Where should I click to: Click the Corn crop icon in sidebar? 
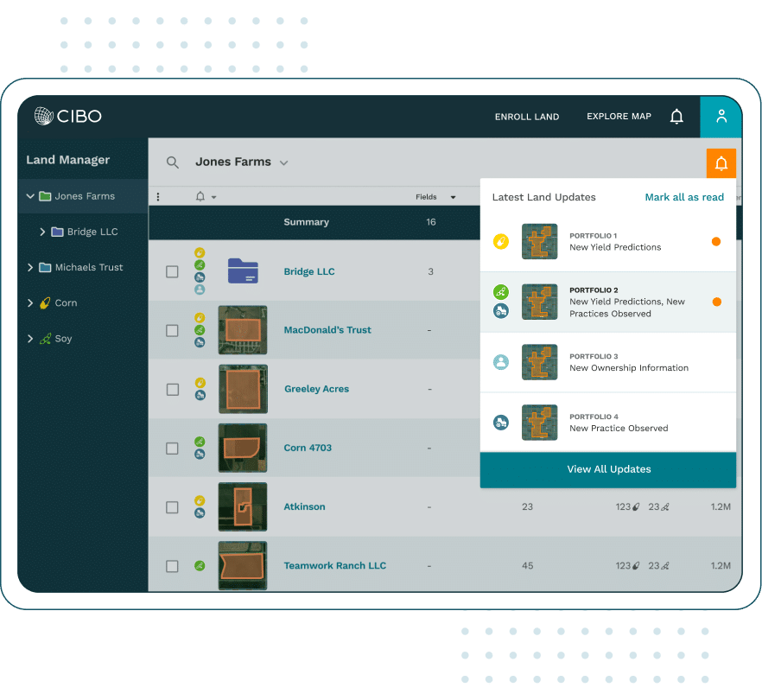click(x=45, y=302)
